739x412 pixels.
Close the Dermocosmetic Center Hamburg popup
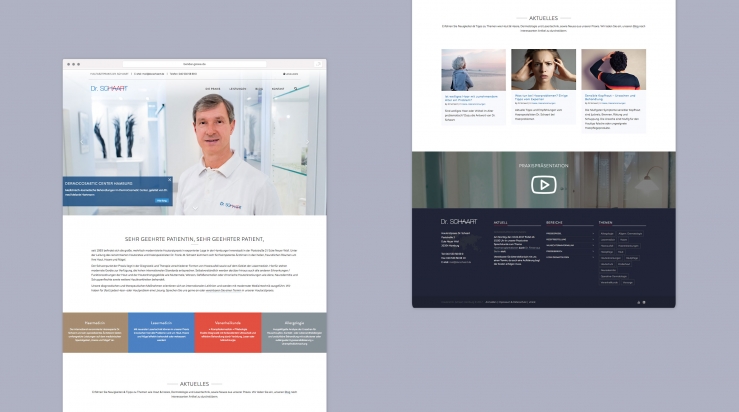(x=169, y=181)
